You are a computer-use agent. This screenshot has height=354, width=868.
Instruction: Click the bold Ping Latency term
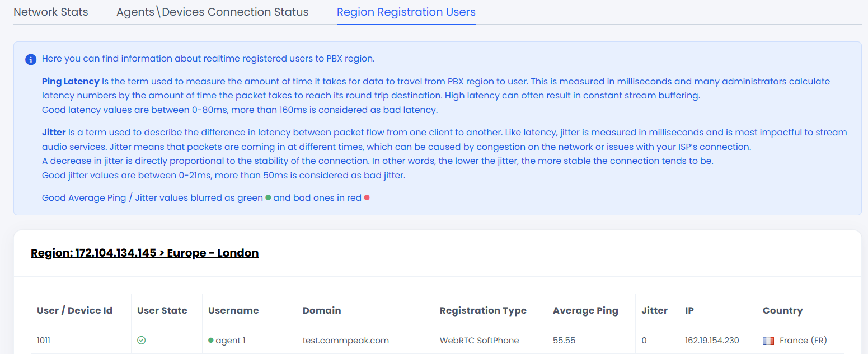pos(71,82)
